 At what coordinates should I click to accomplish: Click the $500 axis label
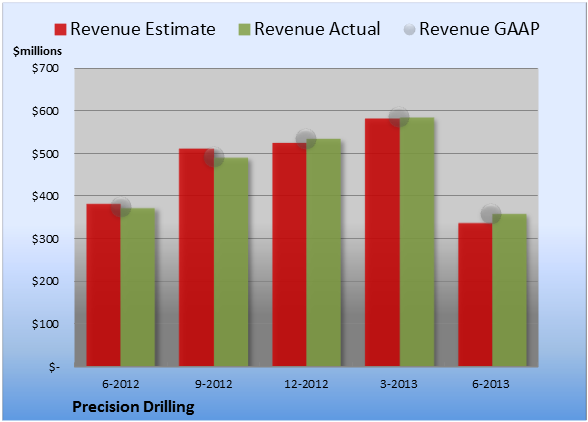[x=45, y=154]
